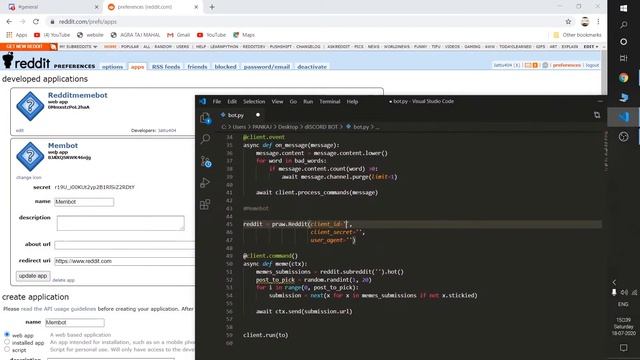Switch to Chrome from the taskbar
640x360 pixels.
[x=623, y=78]
